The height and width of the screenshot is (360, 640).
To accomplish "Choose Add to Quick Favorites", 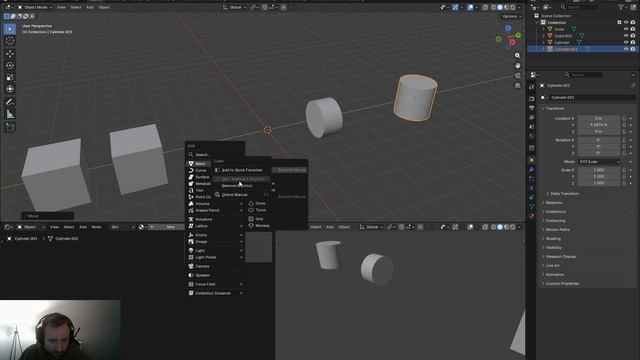I will tap(242, 170).
